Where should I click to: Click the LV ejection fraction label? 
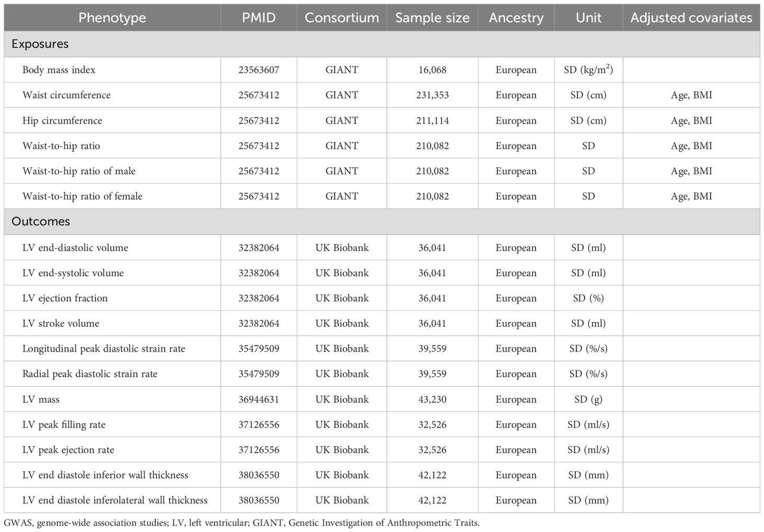(x=65, y=298)
